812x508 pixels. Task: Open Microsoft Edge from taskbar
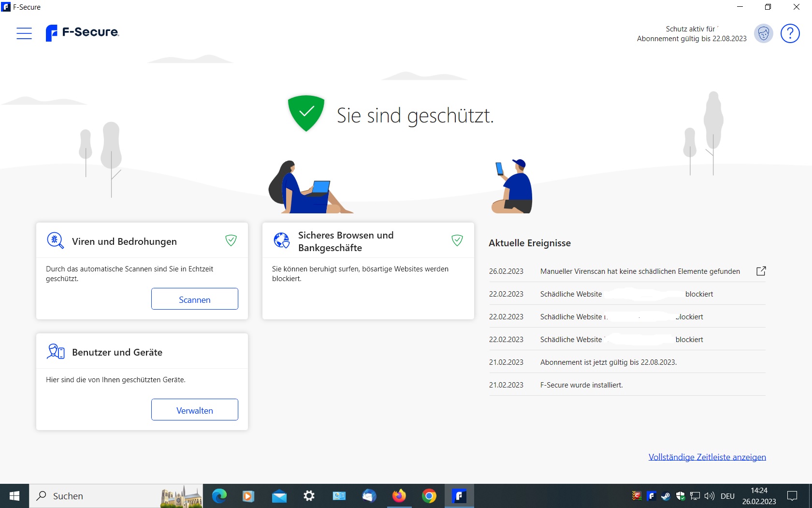click(219, 496)
